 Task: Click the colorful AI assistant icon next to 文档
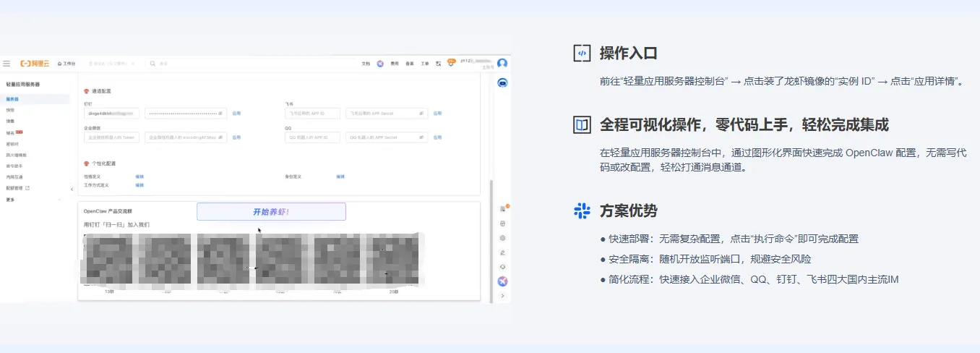[380, 64]
